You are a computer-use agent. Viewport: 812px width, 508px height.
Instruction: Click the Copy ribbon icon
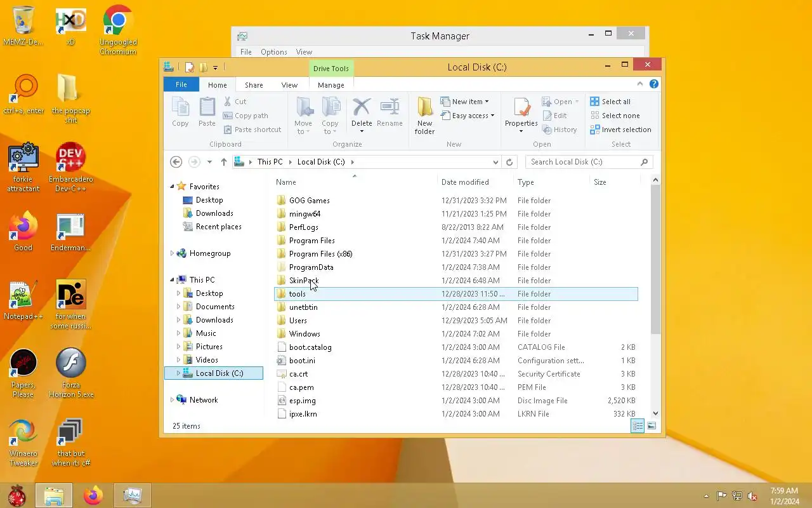(x=180, y=112)
